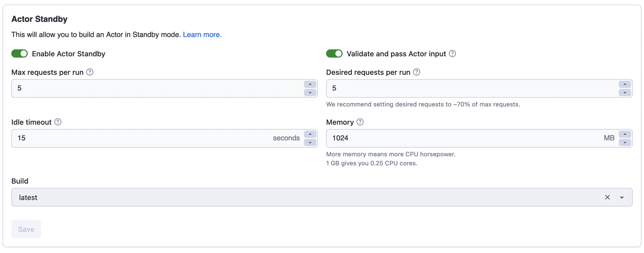Increment Desired requests per run value
The width and height of the screenshot is (644, 253).
(x=625, y=84)
